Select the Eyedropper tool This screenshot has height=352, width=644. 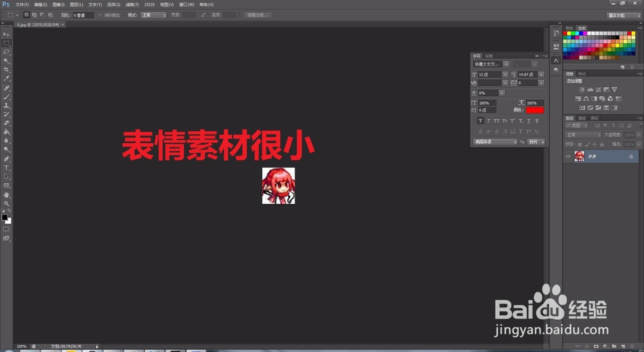pos(6,79)
